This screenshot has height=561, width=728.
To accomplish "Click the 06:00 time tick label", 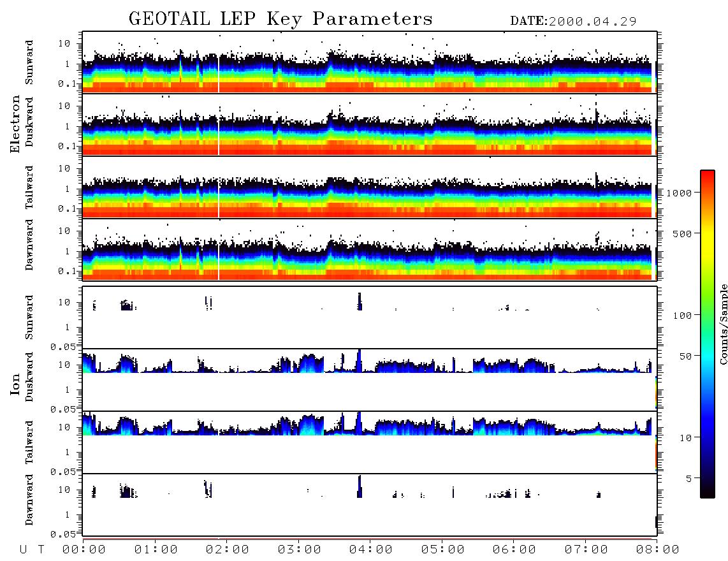I will coord(514,550).
